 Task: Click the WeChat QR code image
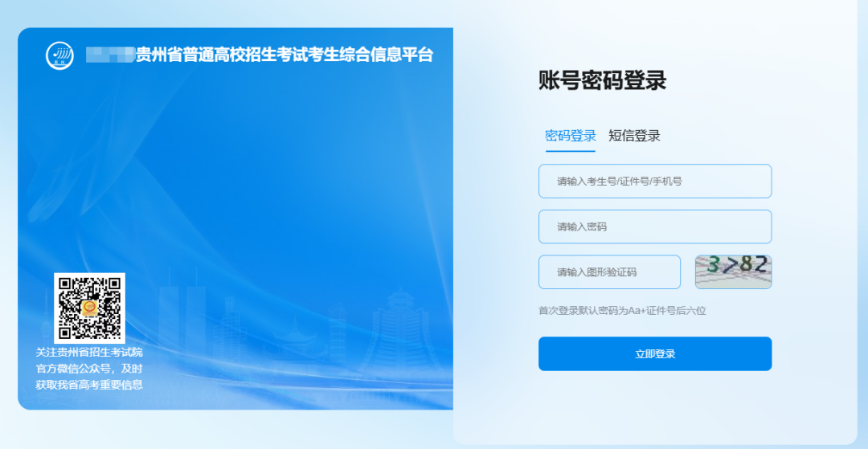click(x=90, y=308)
